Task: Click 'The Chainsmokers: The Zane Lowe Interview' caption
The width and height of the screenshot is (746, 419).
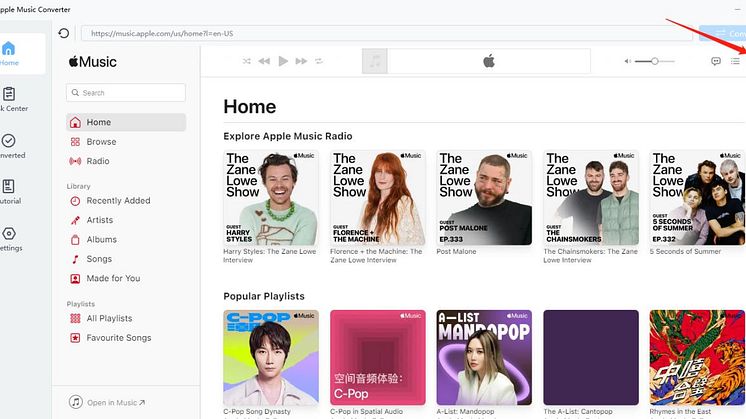Action: click(x=590, y=256)
